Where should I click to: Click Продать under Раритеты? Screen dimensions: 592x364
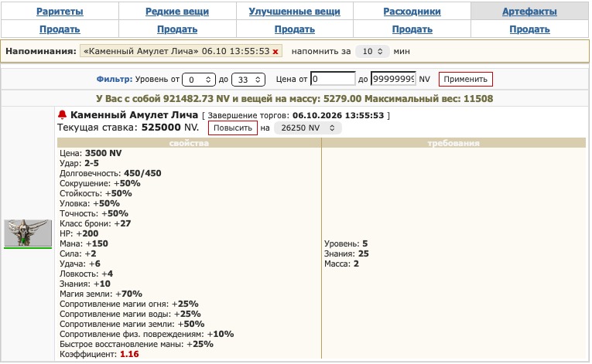(60, 29)
